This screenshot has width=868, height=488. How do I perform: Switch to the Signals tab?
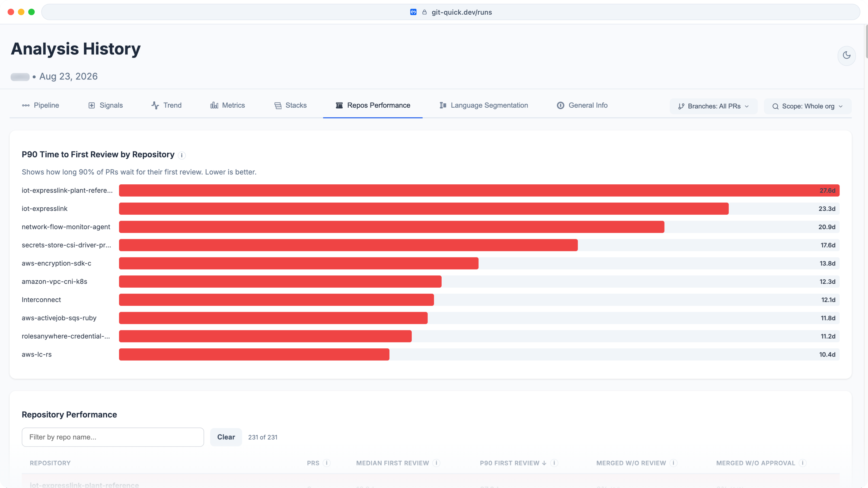point(106,105)
